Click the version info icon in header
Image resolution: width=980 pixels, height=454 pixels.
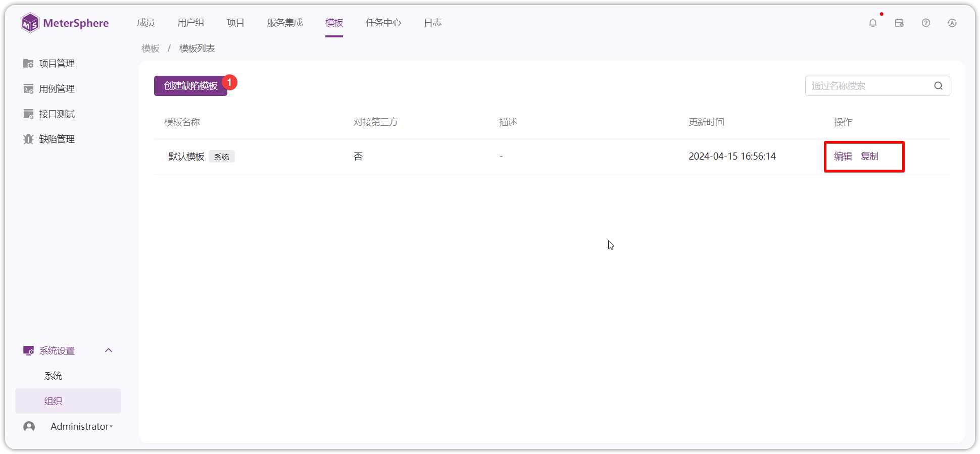click(952, 23)
